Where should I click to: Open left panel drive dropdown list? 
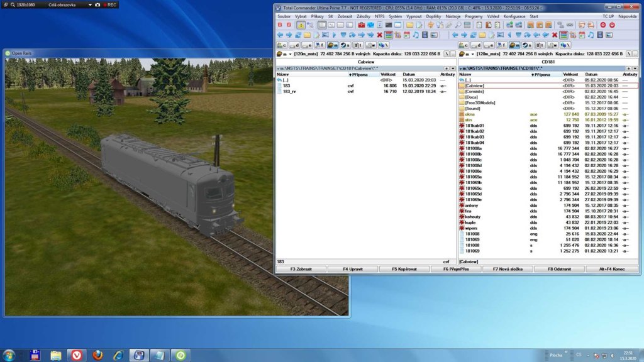coord(284,55)
